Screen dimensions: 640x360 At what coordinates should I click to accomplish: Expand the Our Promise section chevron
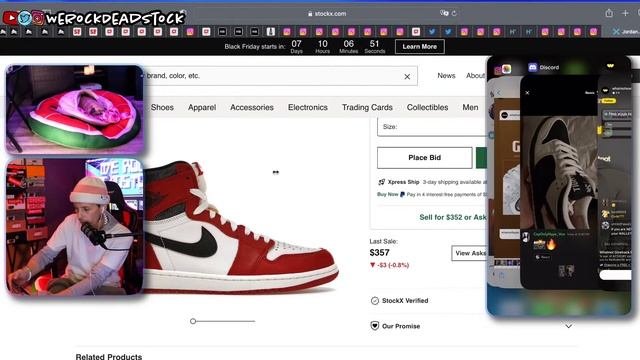568,326
